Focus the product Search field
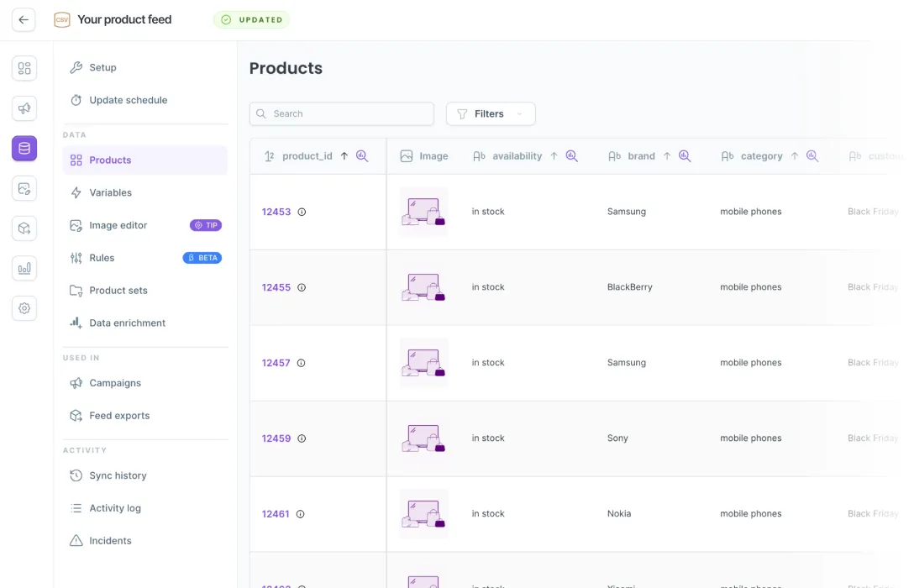The height and width of the screenshot is (588, 914). tap(342, 114)
